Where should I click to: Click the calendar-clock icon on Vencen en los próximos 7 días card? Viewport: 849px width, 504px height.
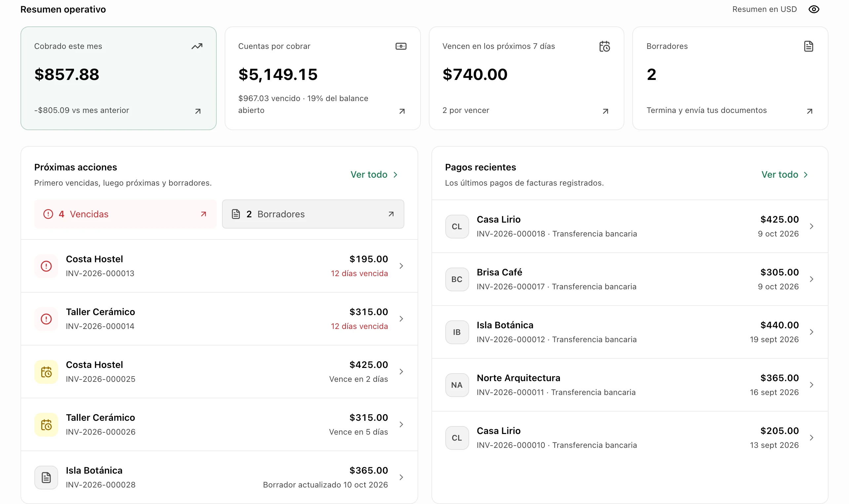[605, 46]
